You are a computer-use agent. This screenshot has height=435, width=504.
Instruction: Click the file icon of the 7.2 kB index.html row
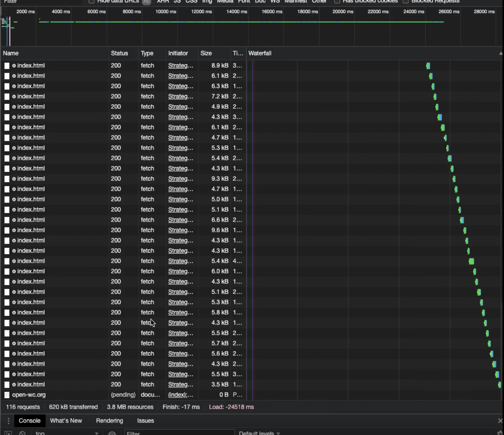tap(7, 96)
